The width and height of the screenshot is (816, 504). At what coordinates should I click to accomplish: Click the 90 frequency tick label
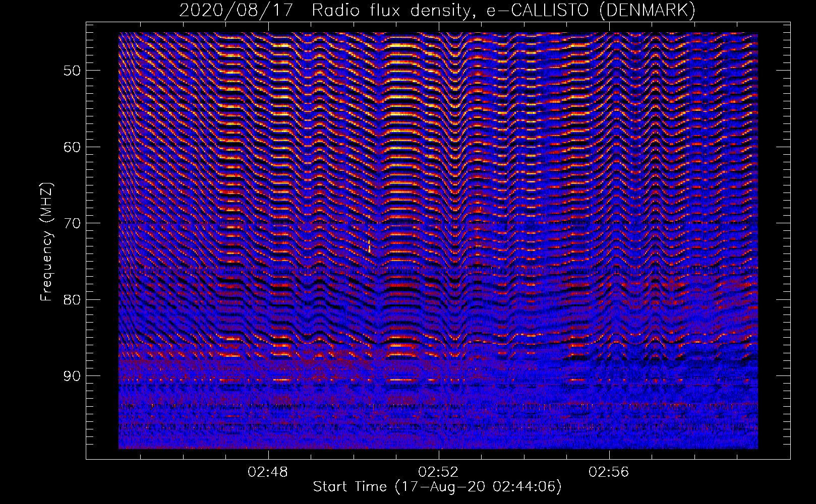coord(72,376)
